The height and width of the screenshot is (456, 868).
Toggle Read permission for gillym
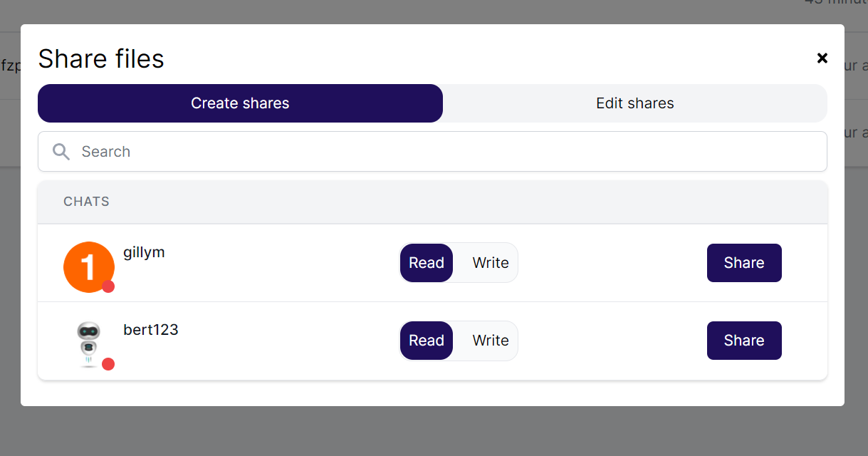click(x=426, y=262)
